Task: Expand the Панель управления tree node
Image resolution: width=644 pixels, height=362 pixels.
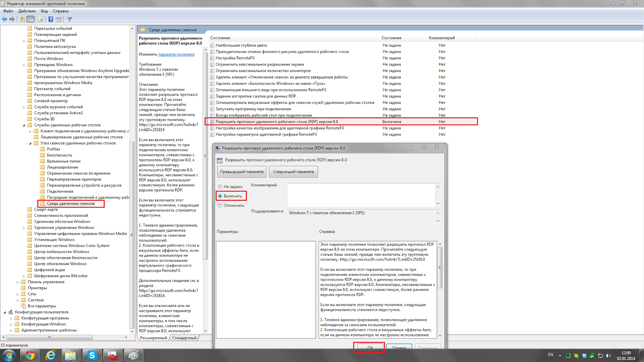Action: point(17,282)
